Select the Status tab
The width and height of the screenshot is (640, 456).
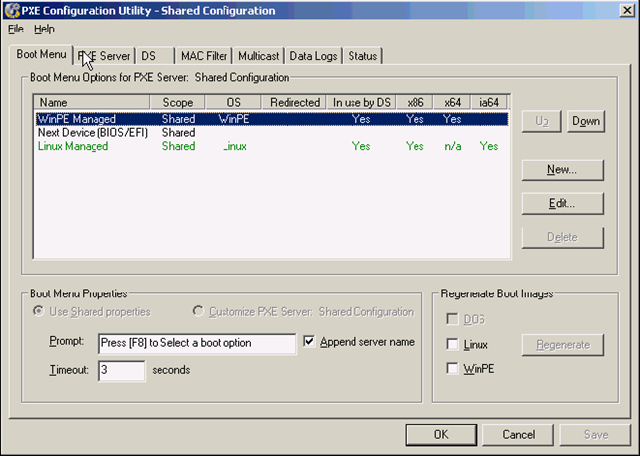coord(363,56)
